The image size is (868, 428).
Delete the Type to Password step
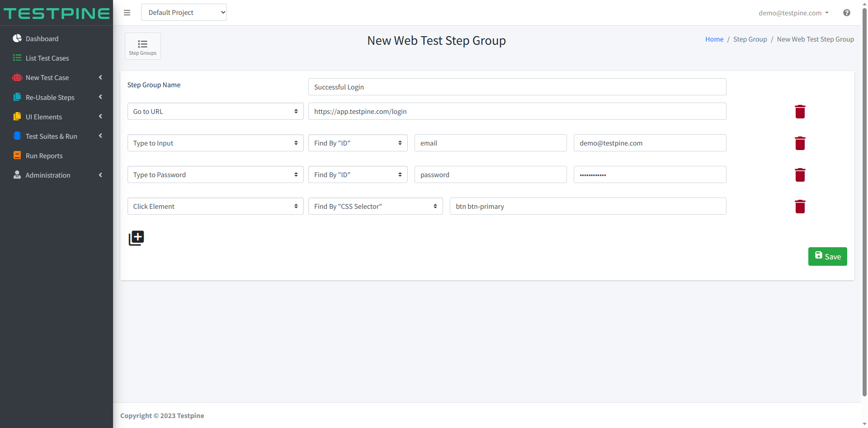(x=800, y=175)
